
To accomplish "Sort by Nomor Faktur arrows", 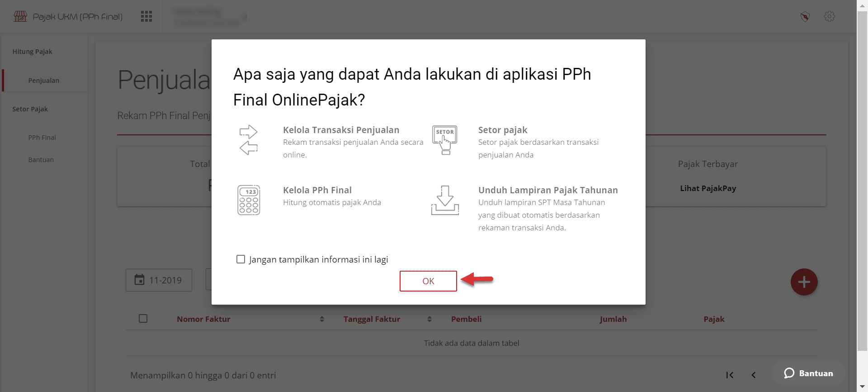I will [322, 319].
